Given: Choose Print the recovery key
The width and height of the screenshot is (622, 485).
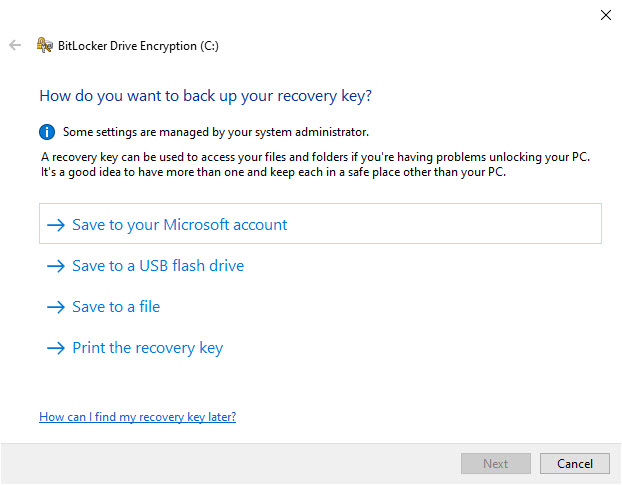Looking at the screenshot, I should (x=148, y=348).
